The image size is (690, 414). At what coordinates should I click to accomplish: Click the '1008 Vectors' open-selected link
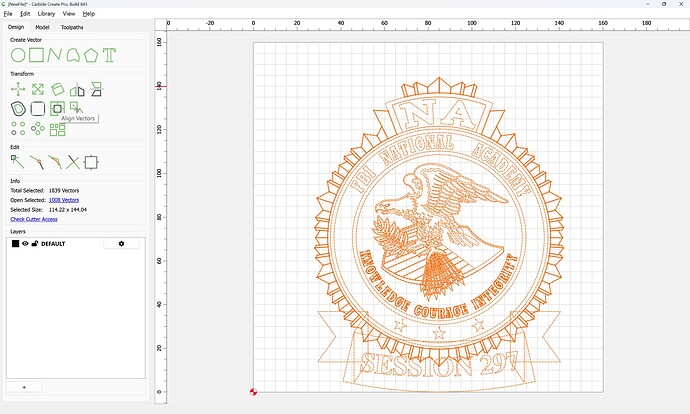64,200
